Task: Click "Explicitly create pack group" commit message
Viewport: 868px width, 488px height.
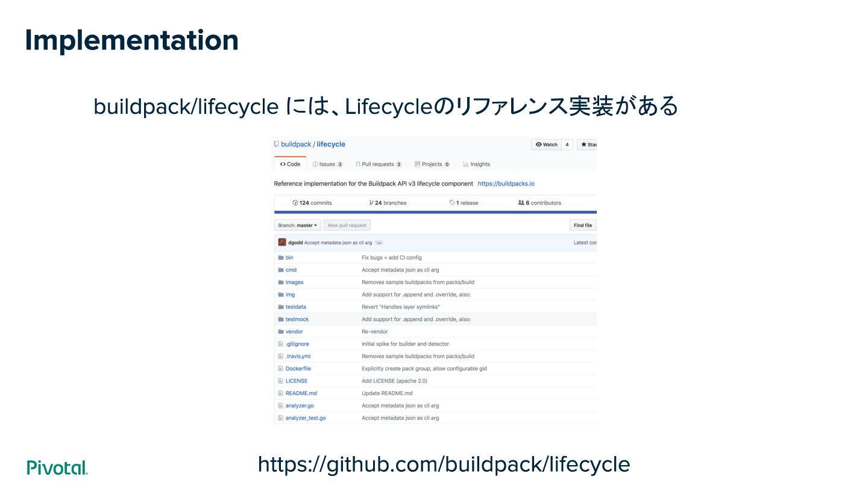Action: 424,369
